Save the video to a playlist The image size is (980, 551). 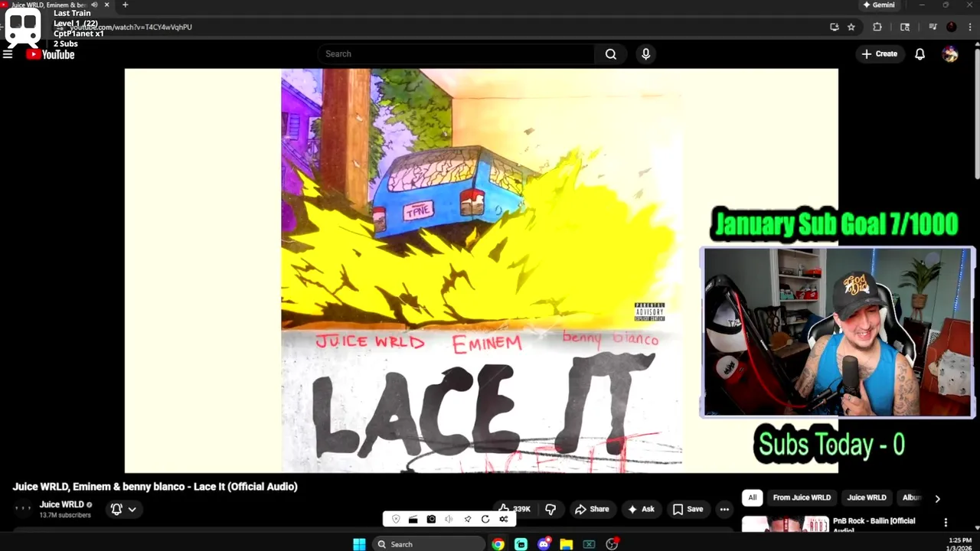pos(688,509)
